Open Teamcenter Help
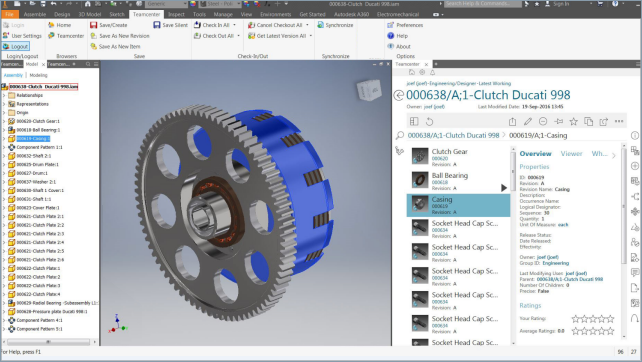 click(x=398, y=36)
